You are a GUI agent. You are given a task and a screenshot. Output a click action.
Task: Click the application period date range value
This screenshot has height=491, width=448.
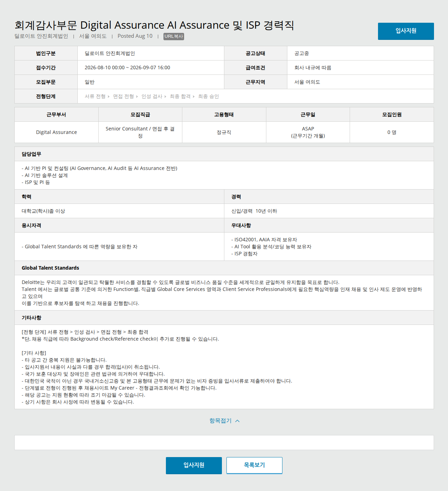[127, 68]
